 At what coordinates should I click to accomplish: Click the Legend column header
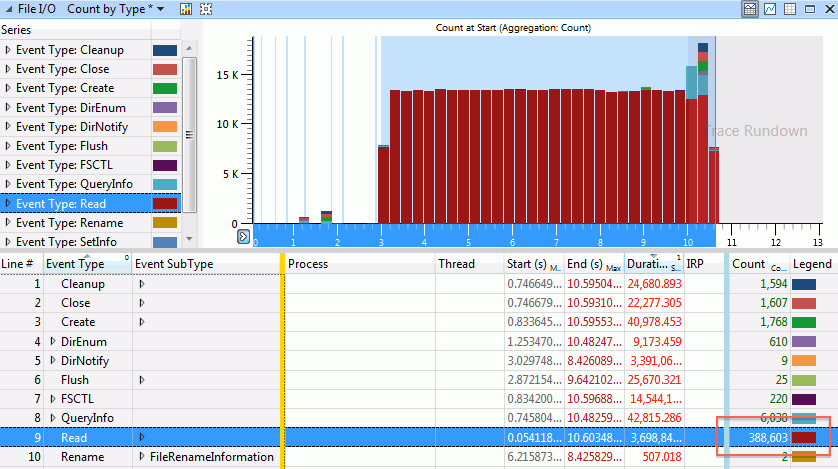coord(812,264)
